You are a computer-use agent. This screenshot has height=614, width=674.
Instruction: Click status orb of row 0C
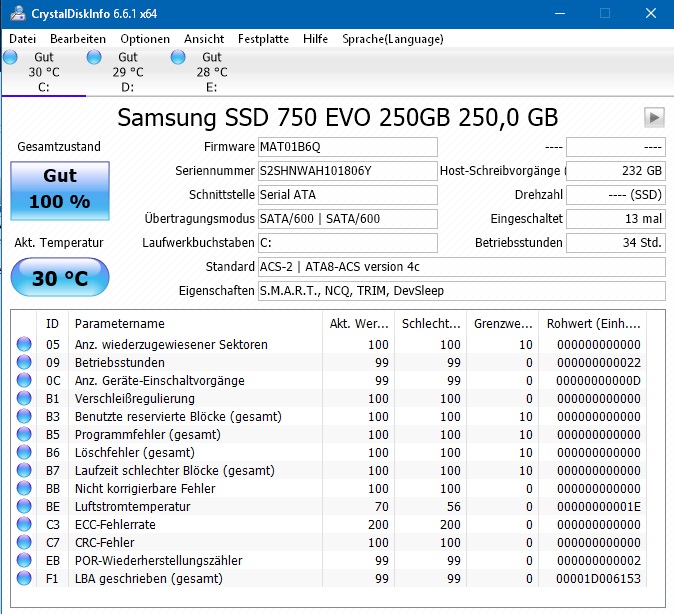24,381
